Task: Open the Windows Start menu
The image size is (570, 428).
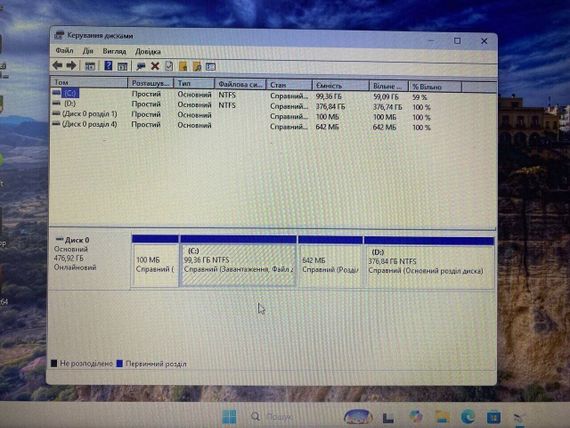Action: click(x=229, y=417)
